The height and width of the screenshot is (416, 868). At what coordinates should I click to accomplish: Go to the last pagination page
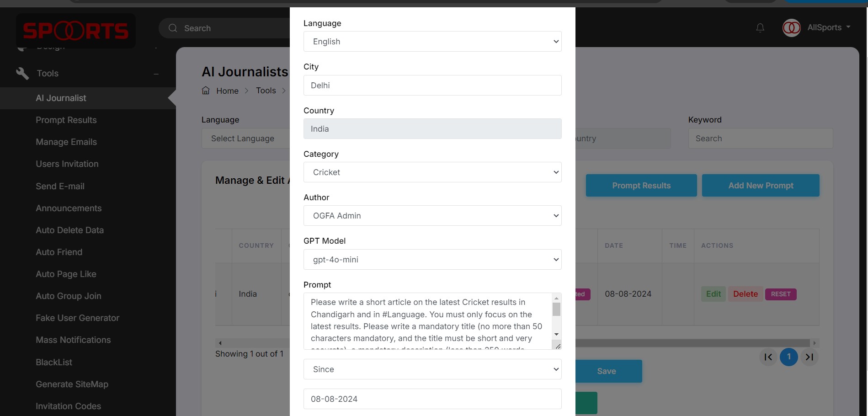[809, 357]
